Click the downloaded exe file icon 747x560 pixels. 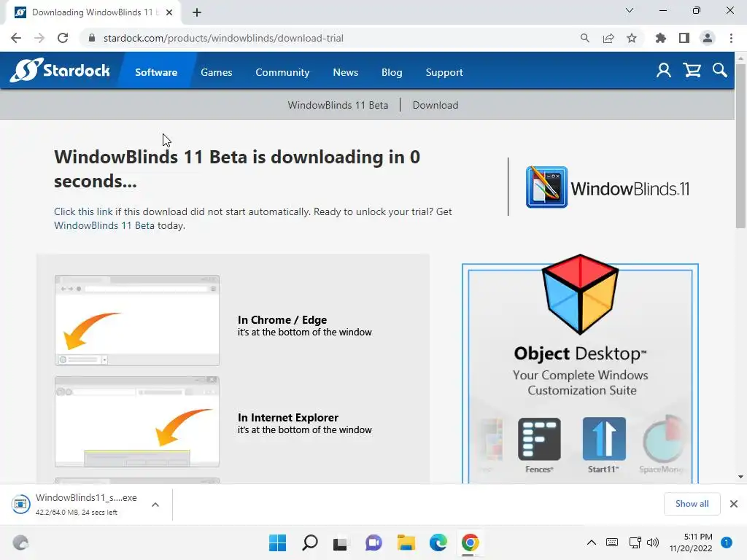(x=21, y=504)
